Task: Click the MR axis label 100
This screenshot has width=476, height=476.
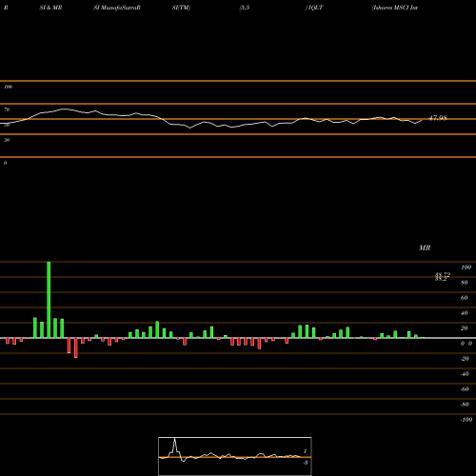Action: click(x=466, y=268)
